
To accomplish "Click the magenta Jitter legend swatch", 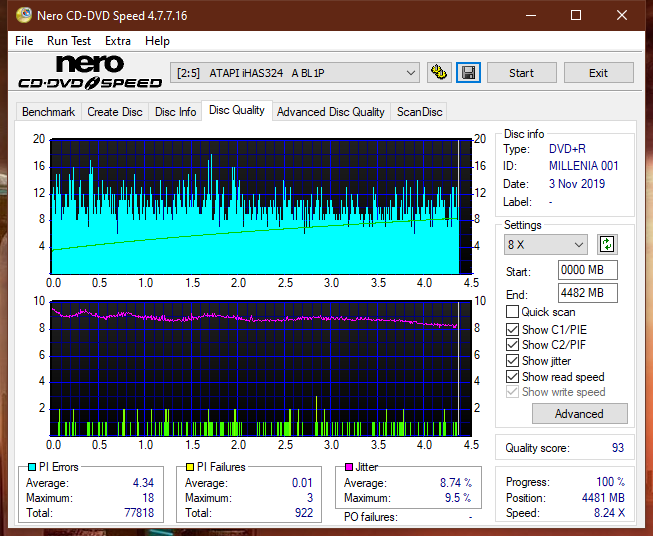I will click(349, 467).
